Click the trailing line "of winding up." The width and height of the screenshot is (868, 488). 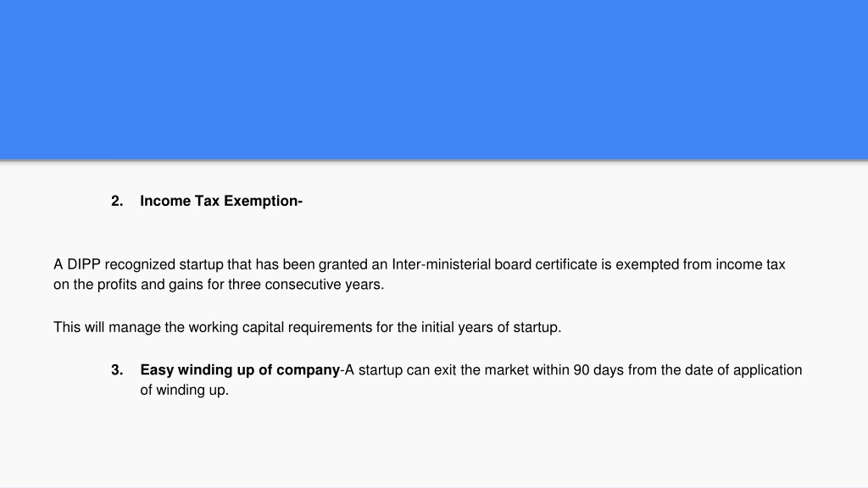point(184,390)
